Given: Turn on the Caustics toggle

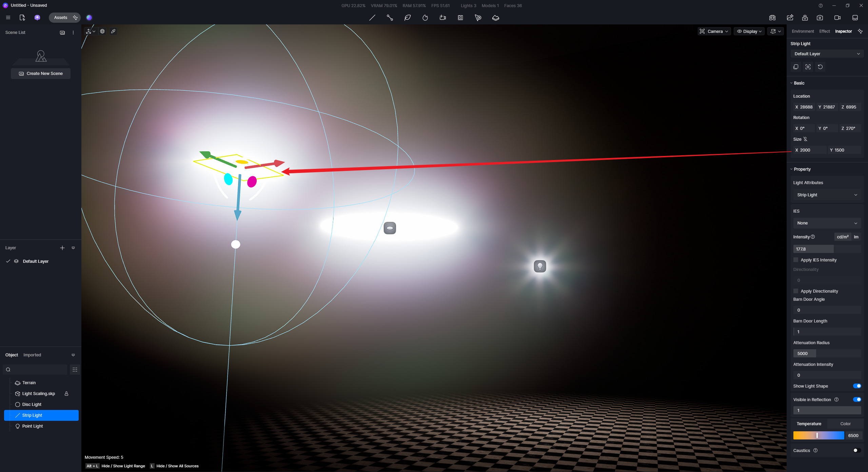Looking at the screenshot, I should coord(857,450).
